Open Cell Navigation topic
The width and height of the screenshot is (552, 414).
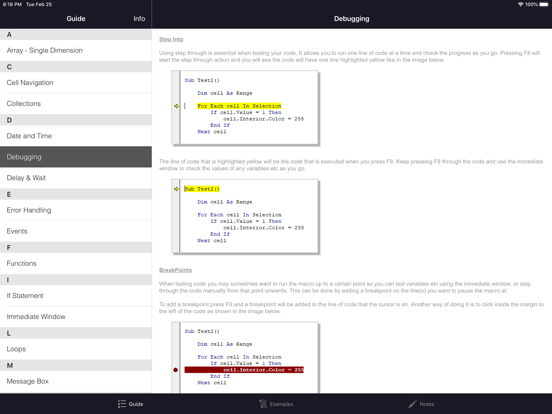tap(76, 83)
